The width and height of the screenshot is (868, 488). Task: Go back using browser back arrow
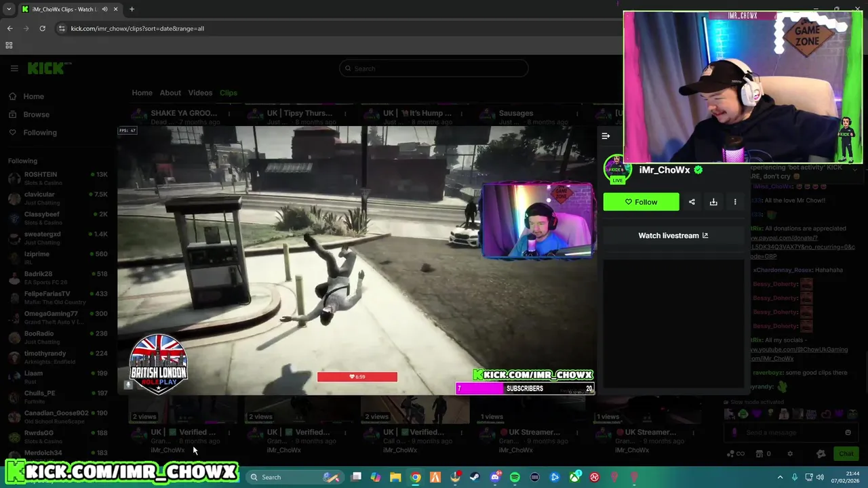point(9,28)
